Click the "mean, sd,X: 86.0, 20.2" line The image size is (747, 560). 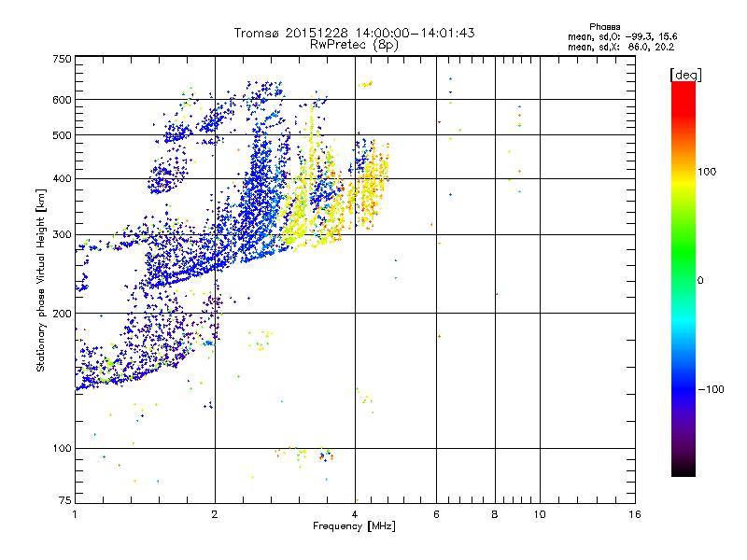pyautogui.click(x=621, y=47)
